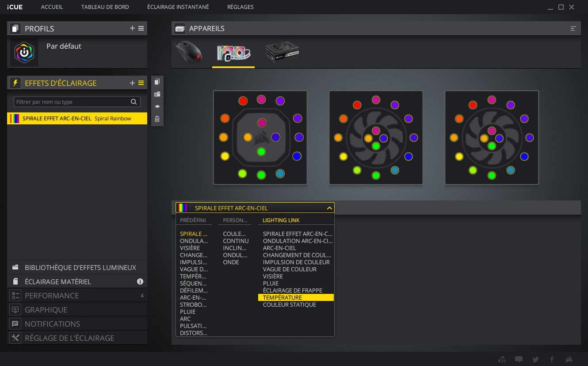Open the chat bubble icon in footer
Viewport: 588px width, 366px height.
pos(519,359)
